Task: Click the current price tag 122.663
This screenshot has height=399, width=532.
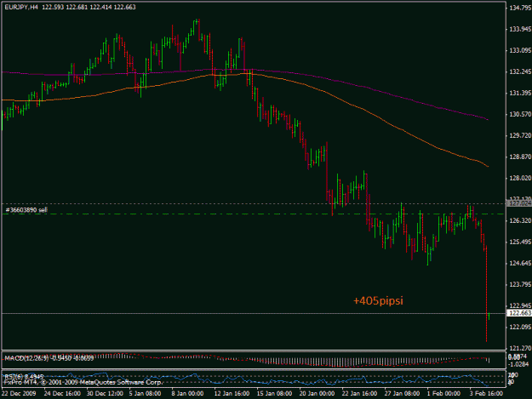Action: coord(519,313)
